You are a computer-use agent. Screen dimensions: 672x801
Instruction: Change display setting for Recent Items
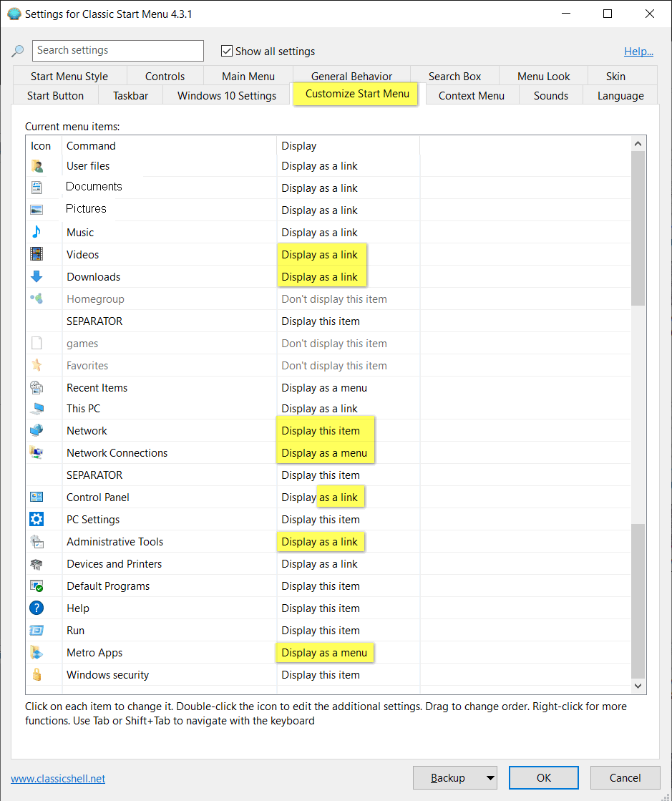324,388
